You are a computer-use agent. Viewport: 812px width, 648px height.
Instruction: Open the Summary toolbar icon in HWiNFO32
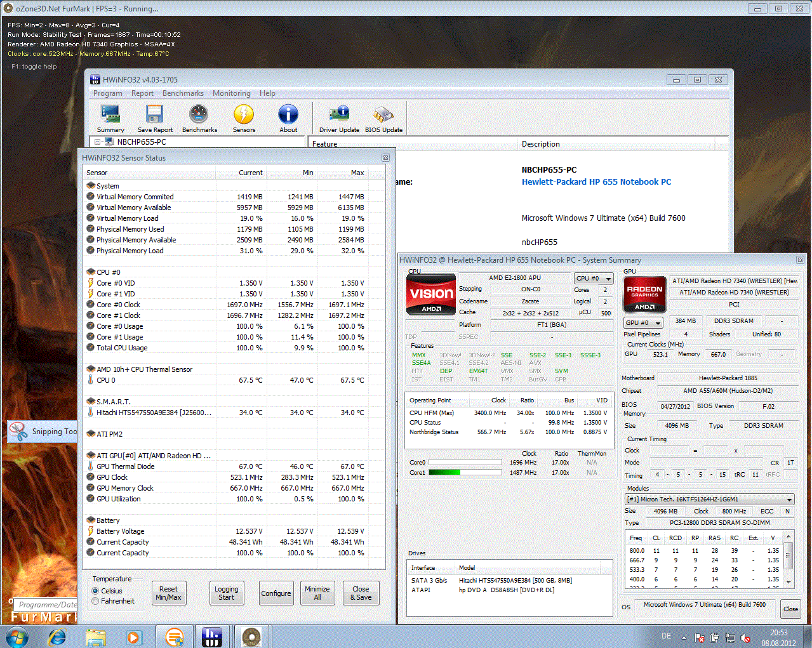click(110, 119)
